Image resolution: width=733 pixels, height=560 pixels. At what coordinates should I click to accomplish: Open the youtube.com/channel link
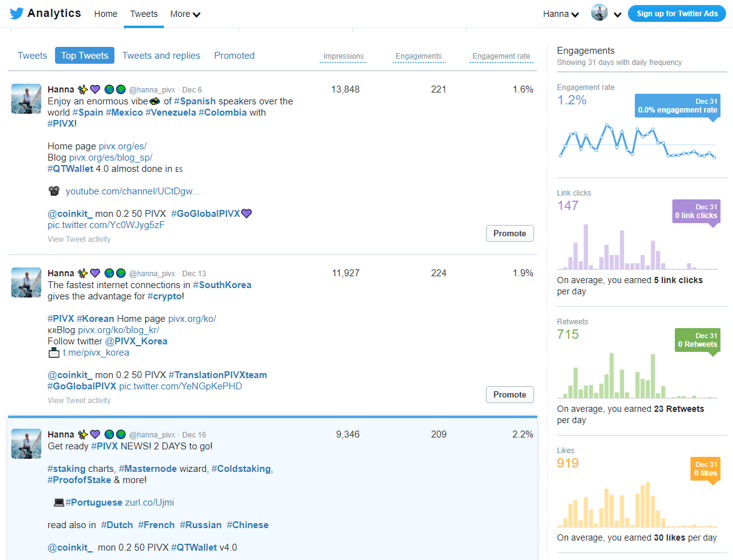[x=133, y=191]
